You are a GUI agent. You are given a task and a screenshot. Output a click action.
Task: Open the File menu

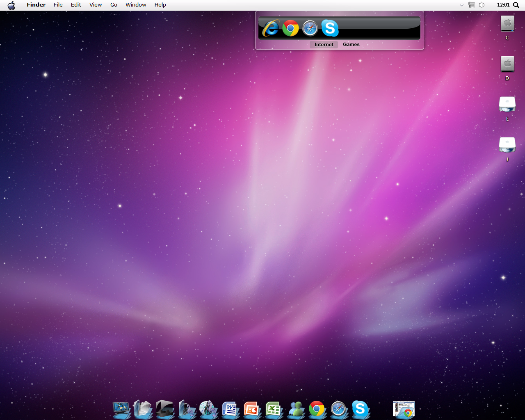coord(58,5)
